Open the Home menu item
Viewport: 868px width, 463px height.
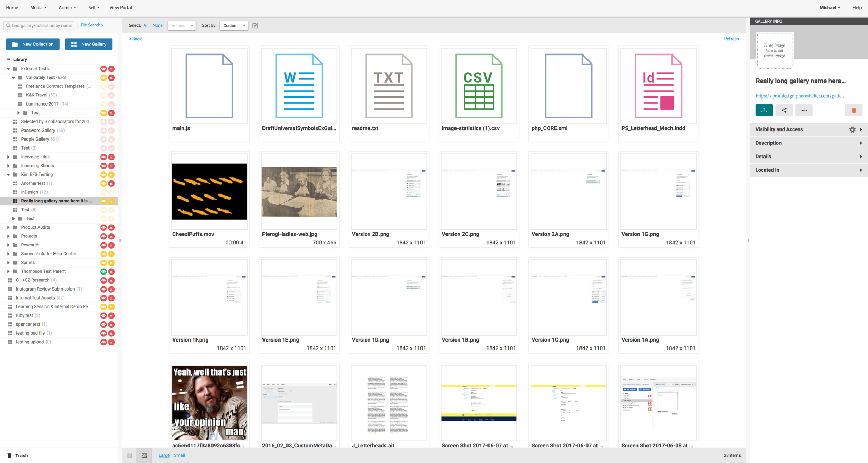[12, 8]
